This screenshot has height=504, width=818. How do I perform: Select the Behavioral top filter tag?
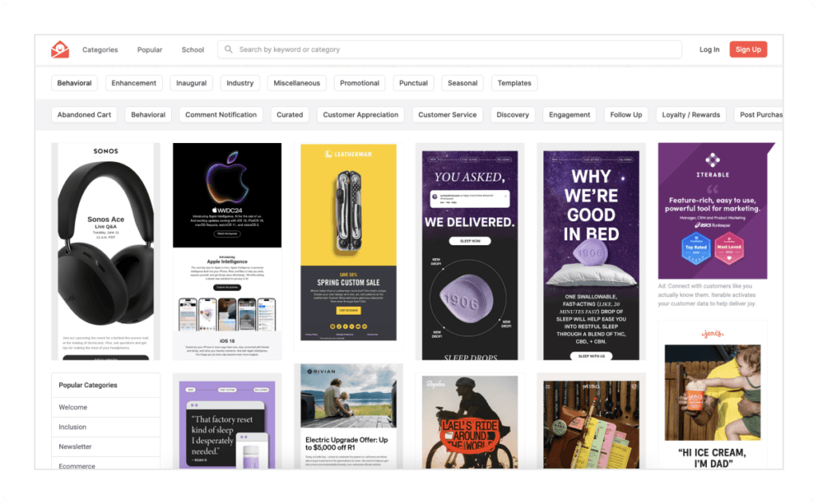point(74,83)
